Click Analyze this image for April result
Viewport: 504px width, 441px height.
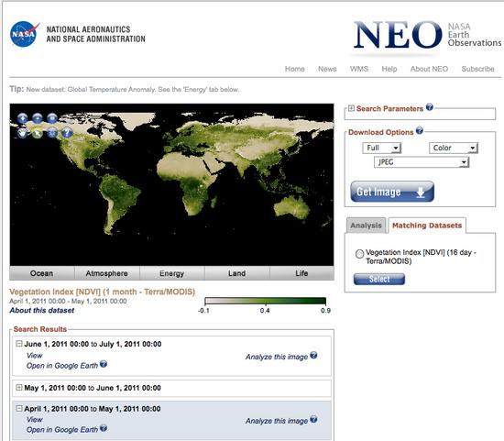click(x=277, y=421)
